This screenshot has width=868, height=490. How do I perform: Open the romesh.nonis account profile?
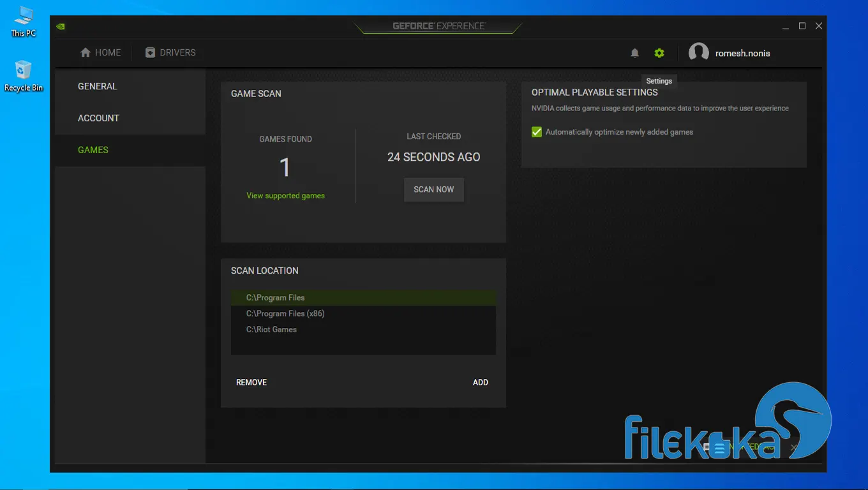pos(730,53)
